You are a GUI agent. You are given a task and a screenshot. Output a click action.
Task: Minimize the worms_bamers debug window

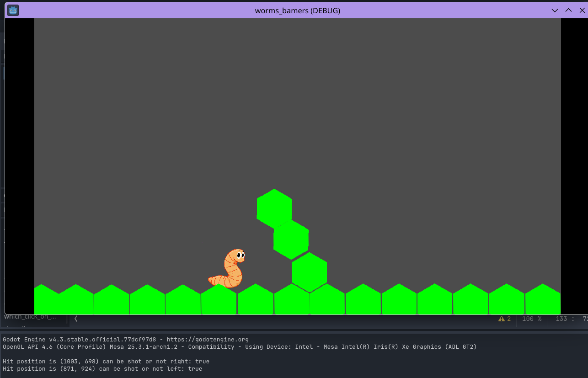tap(555, 10)
